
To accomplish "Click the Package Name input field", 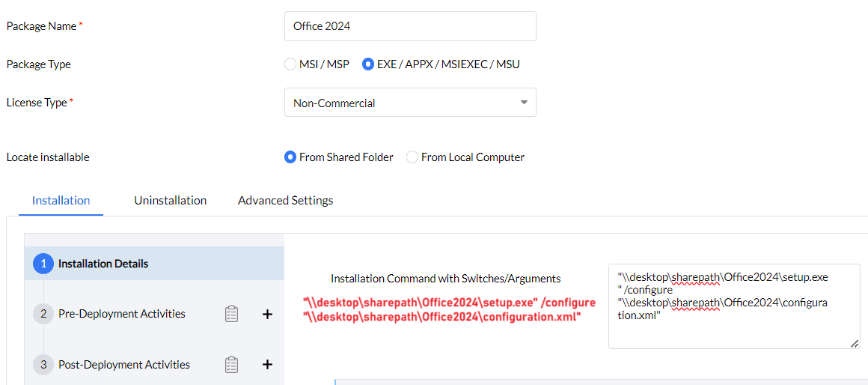I will click(x=410, y=26).
